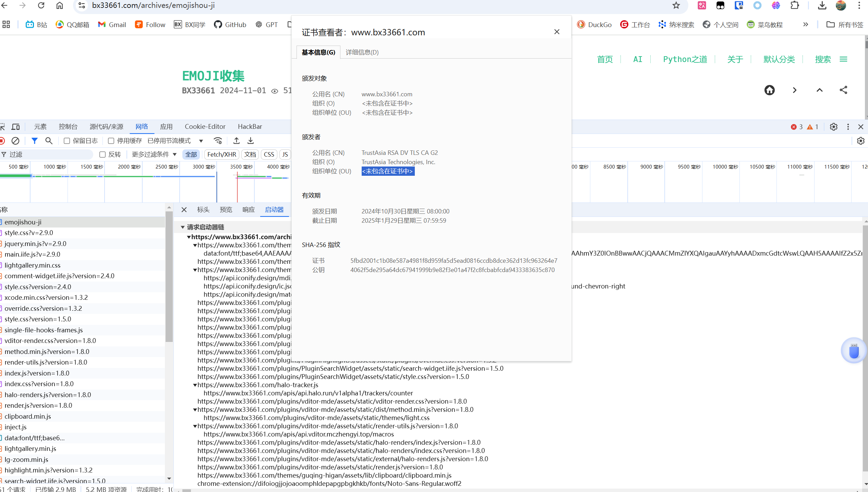Open the B站 bookmark
Screen dimensions: 868x492
click(x=36, y=25)
